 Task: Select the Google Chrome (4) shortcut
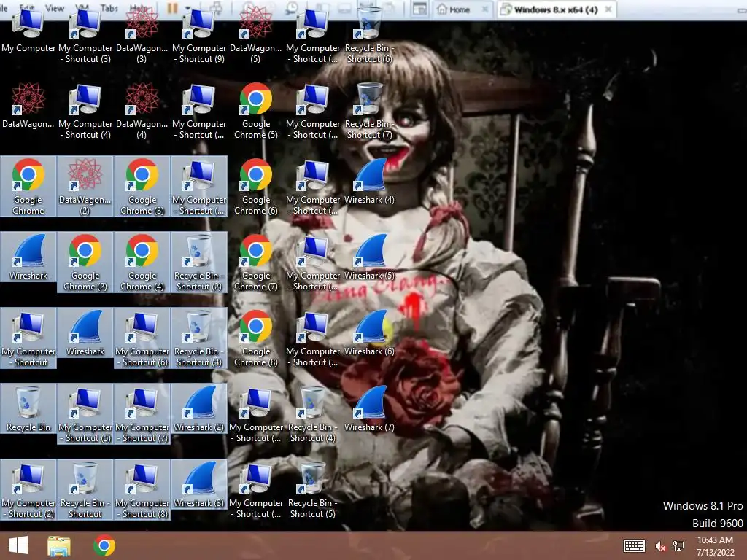click(142, 262)
